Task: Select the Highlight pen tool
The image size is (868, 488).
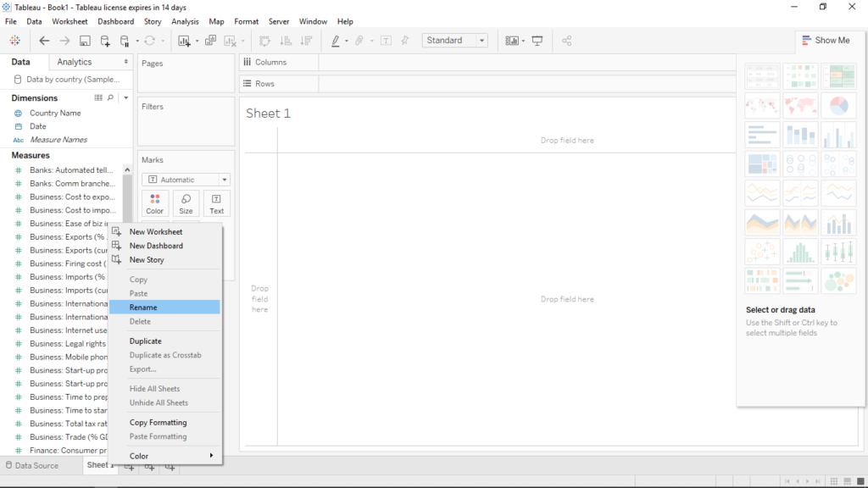Action: [x=337, y=40]
